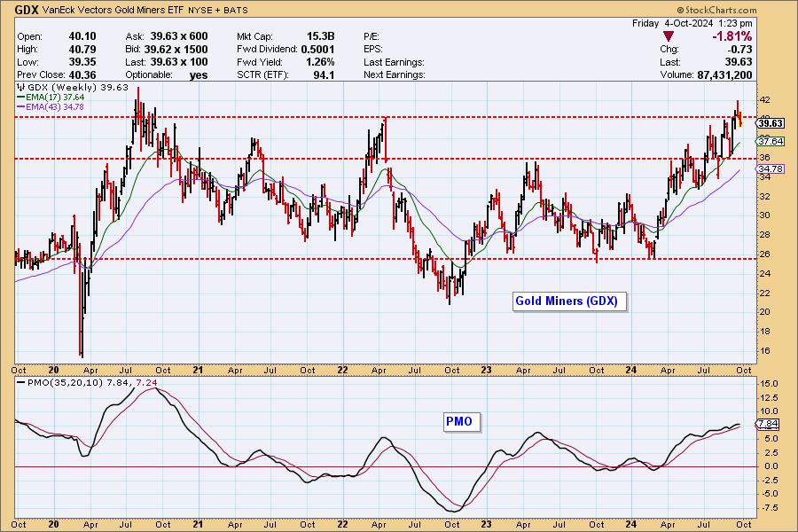The height and width of the screenshot is (532, 798).
Task: Click the Volume value 87,431,200
Action: (724, 74)
